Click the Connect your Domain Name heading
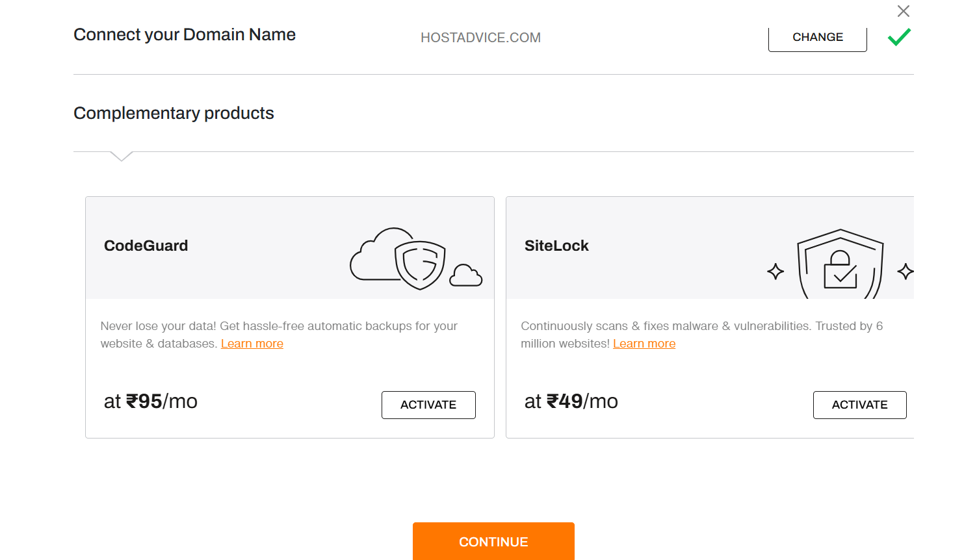 (x=185, y=35)
